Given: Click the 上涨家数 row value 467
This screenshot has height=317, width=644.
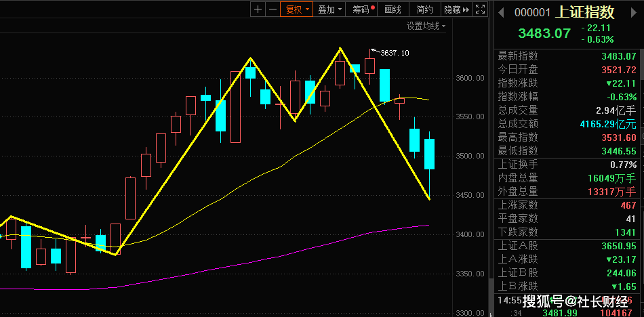Looking at the screenshot, I should [629, 205].
